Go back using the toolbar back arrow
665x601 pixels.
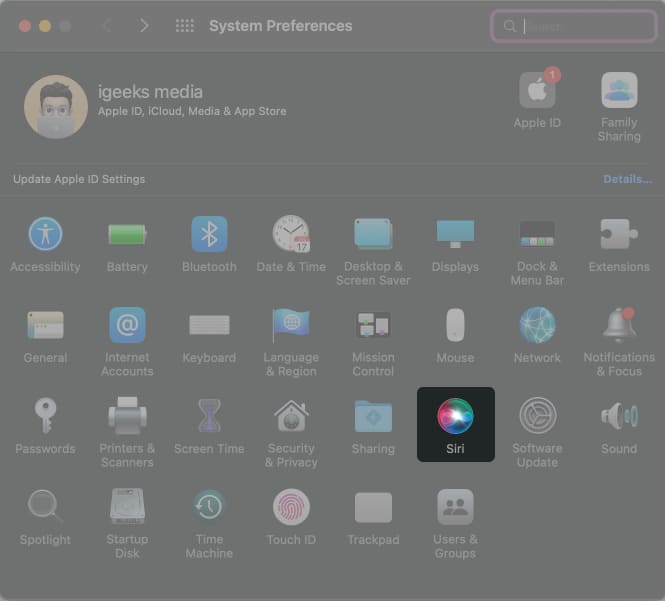pyautogui.click(x=108, y=26)
